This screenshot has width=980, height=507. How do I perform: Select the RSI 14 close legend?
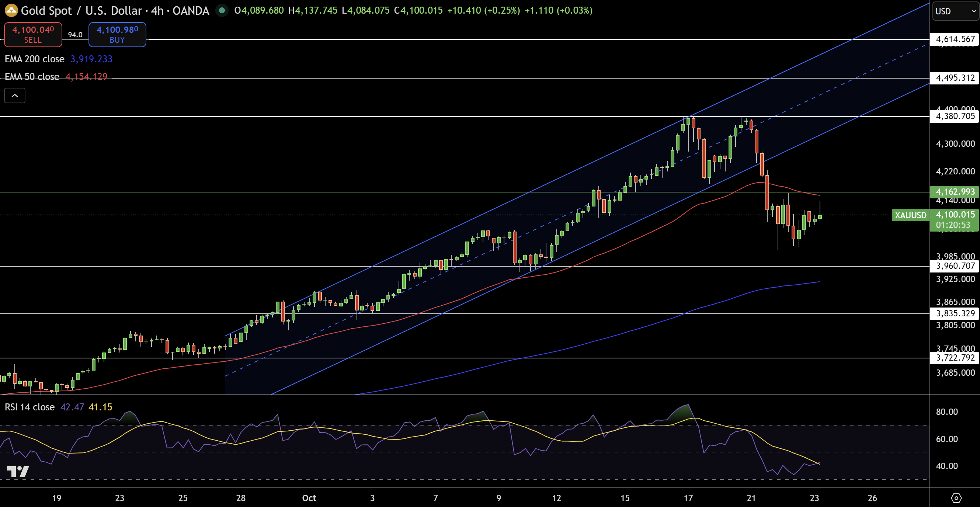[x=29, y=407]
